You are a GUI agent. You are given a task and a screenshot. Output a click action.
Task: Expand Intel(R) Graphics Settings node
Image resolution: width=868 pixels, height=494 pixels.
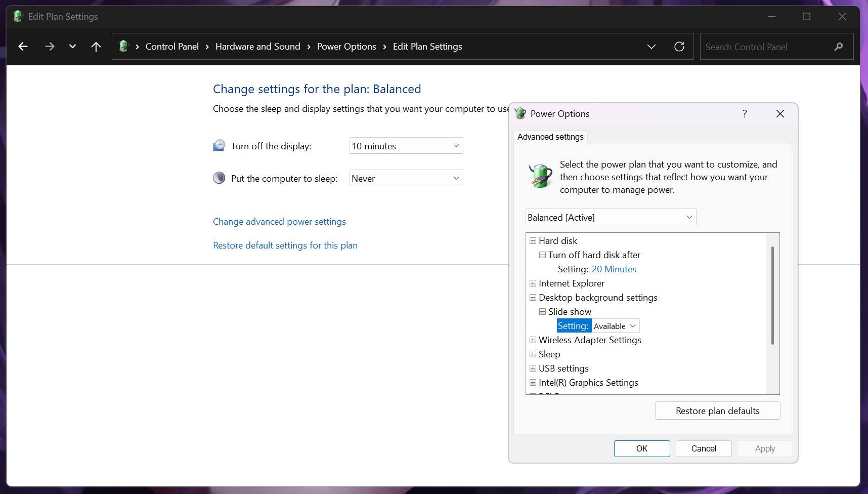[533, 383]
